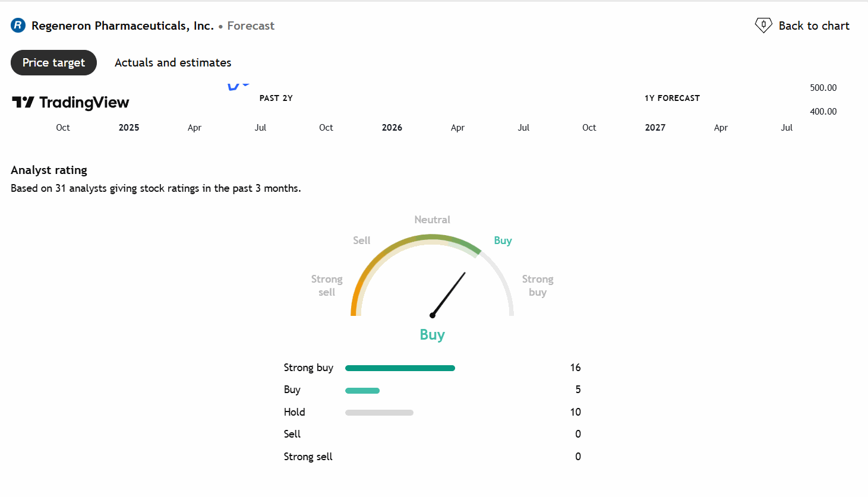868x497 pixels.
Task: Click the Strong buy count 16
Action: click(x=575, y=368)
